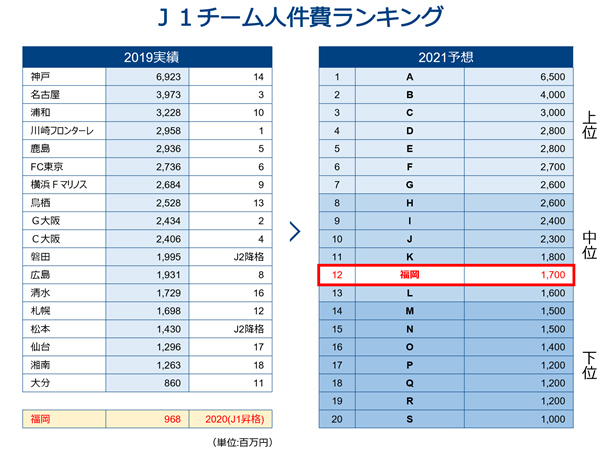614x458 pixels.
Task: Click rank number 20 in forecast table
Action: coord(337,419)
